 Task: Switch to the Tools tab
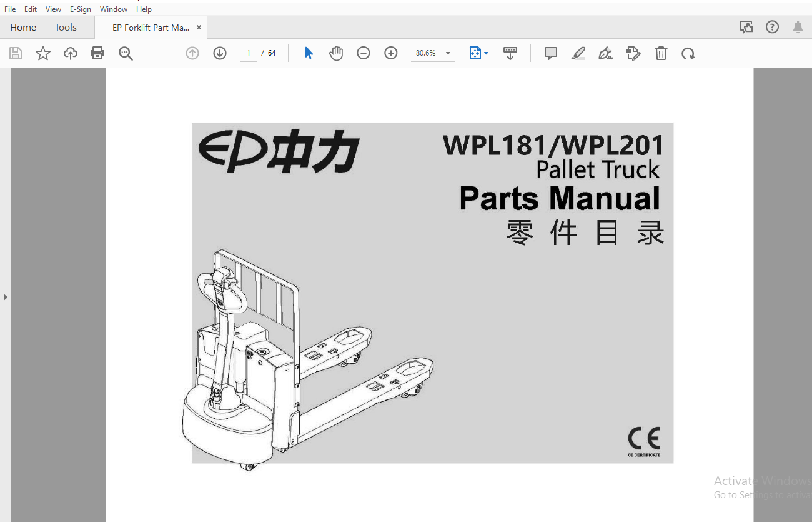pyautogui.click(x=66, y=28)
